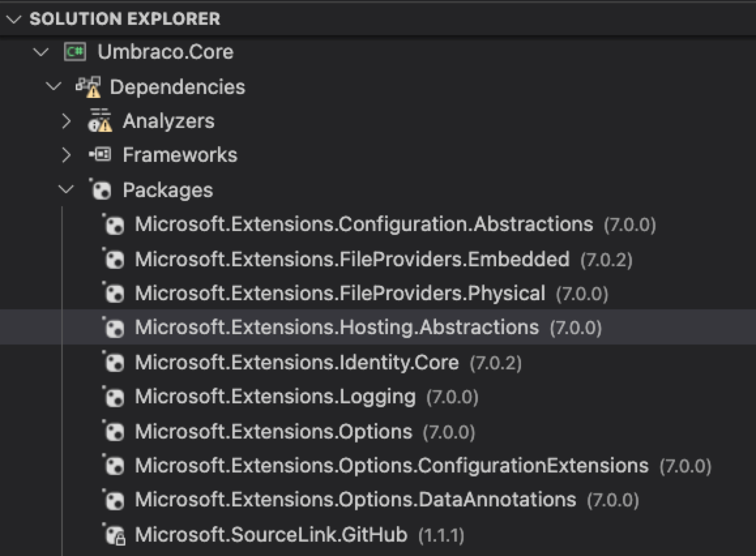Click the C# project icon for Umbraco.Core
The image size is (756, 556).
[x=74, y=52]
